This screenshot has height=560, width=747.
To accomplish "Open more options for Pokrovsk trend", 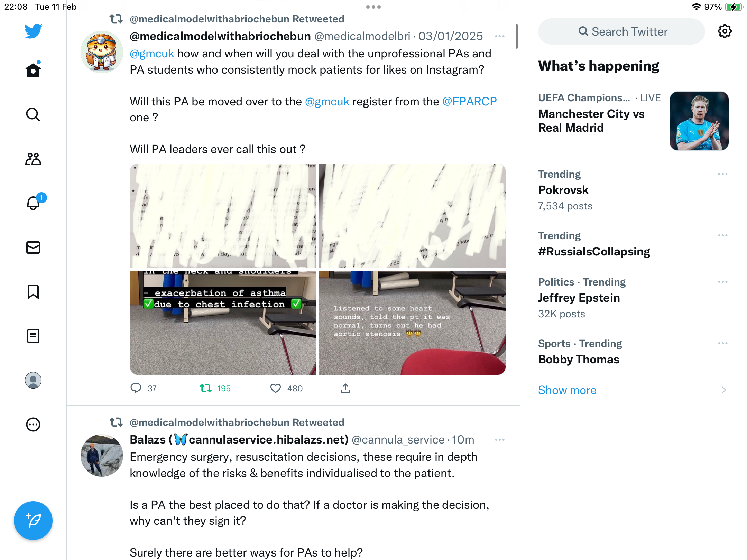I will pos(723,174).
